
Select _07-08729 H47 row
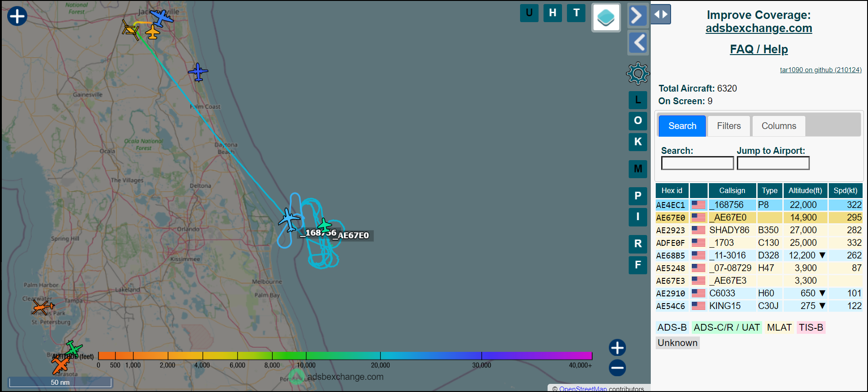[x=759, y=268]
